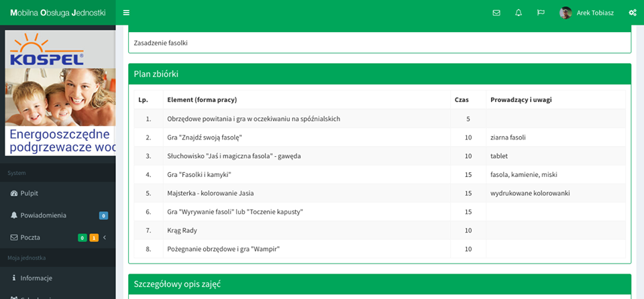Click the Kospel advertisement banner
The image size is (644, 299).
click(x=60, y=93)
